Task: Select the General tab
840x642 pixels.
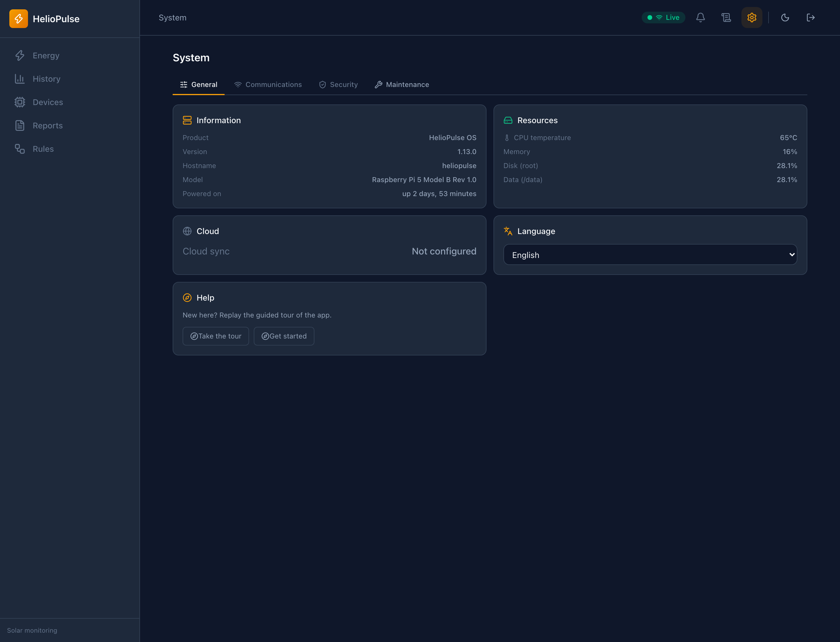Action: (199, 84)
